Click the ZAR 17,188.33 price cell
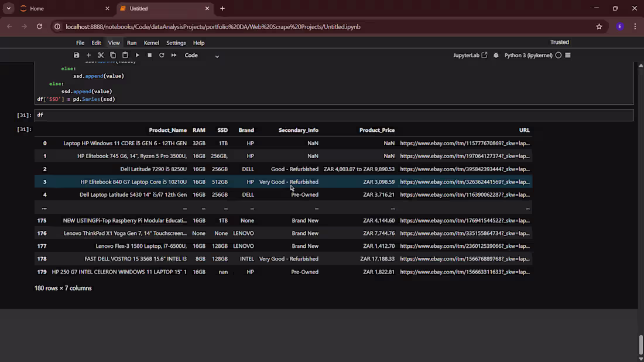Screen dimensions: 644x362 pyautogui.click(x=377, y=258)
